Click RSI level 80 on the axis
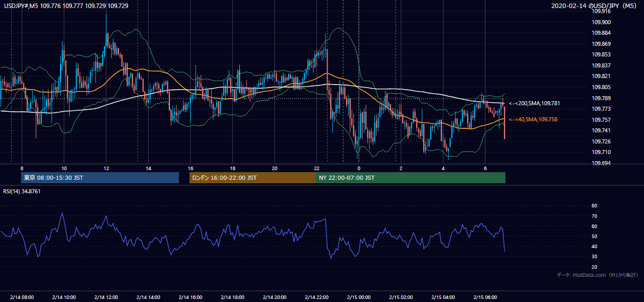The image size is (644, 302). [594, 206]
